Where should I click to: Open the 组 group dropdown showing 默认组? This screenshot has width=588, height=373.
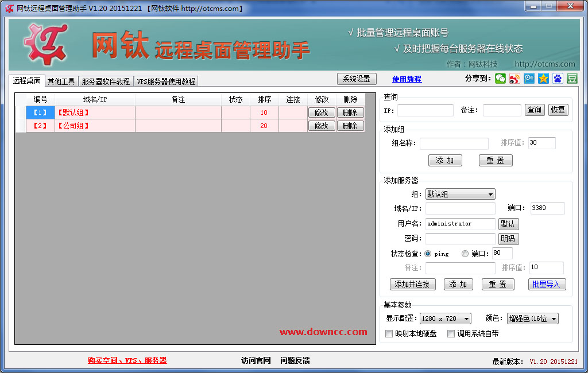point(459,193)
